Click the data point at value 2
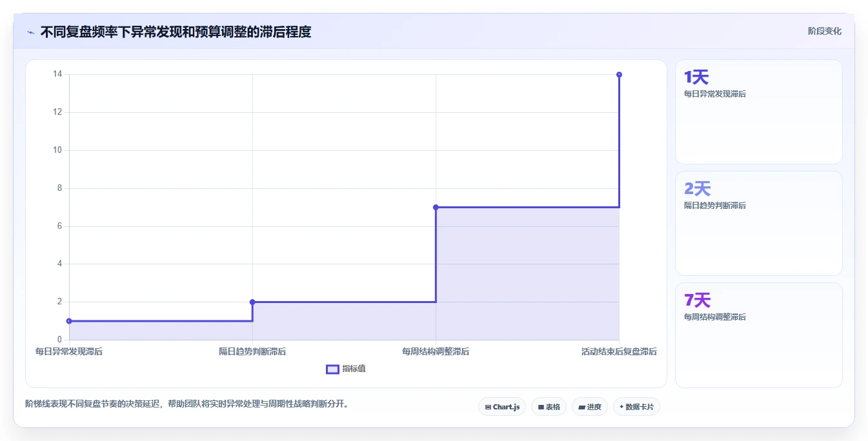Viewport: 868px width, 441px height. pyautogui.click(x=252, y=302)
